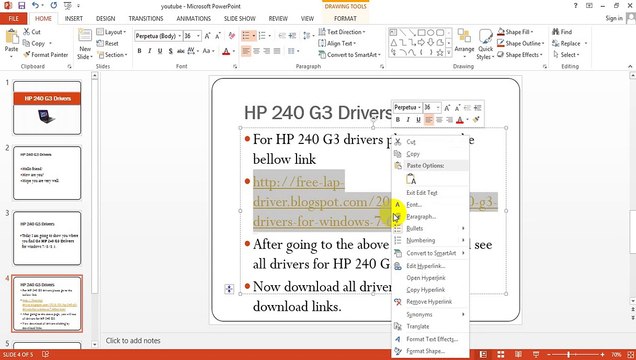The width and height of the screenshot is (636, 360).
Task: Click Sign in at top right
Action: point(614,18)
